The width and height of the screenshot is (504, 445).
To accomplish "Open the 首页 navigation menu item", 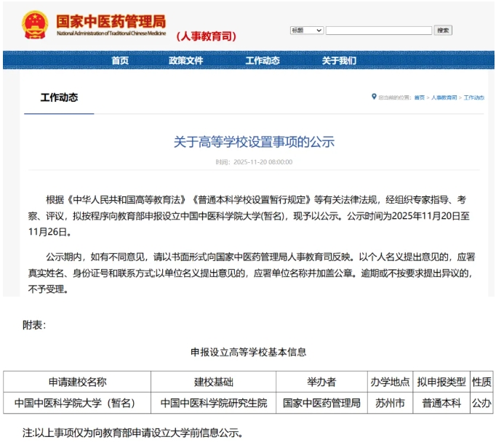I will (x=120, y=60).
